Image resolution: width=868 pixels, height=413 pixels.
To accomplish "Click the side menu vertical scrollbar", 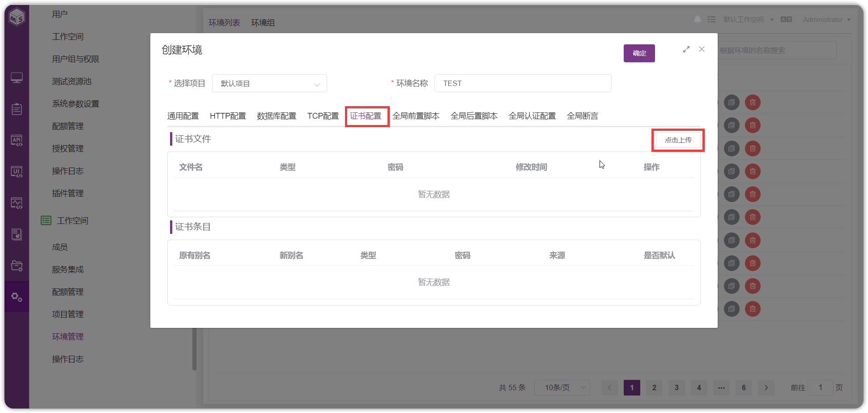I will point(194,348).
